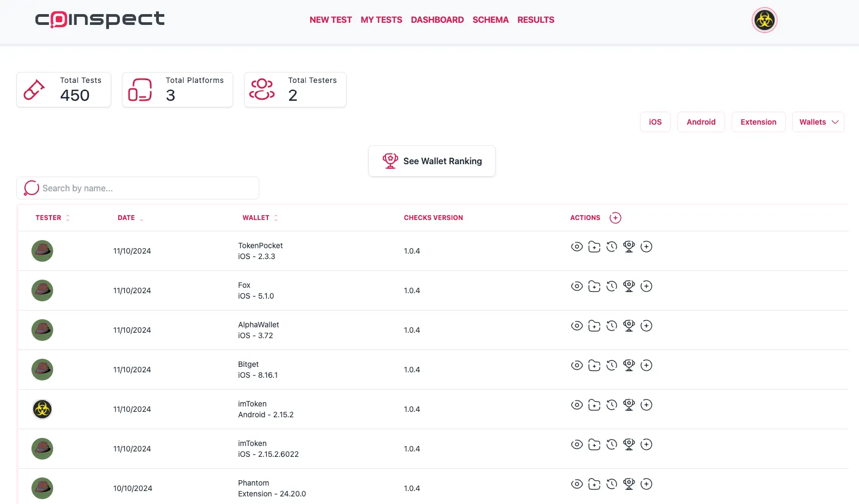Click plus circle icon in TokenPocket row

(x=646, y=247)
